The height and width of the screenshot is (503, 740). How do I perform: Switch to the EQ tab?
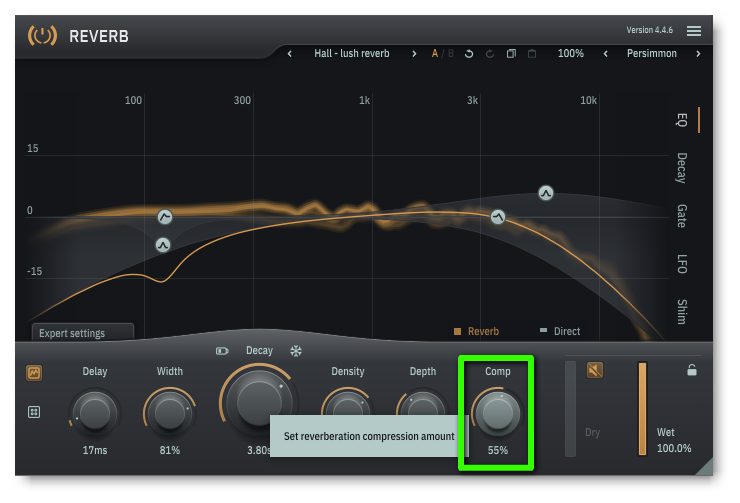(681, 120)
